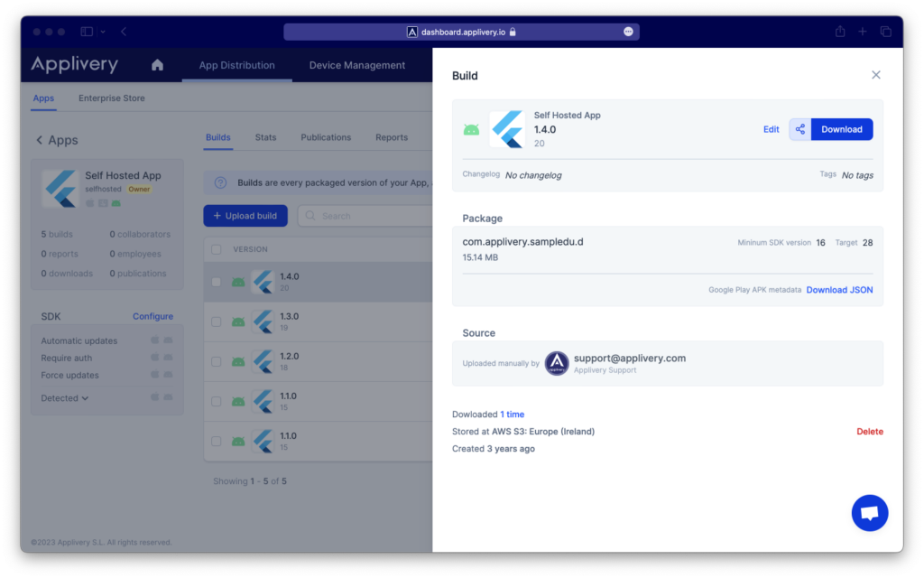
Task: Open the App Distribution tab
Action: click(x=237, y=65)
